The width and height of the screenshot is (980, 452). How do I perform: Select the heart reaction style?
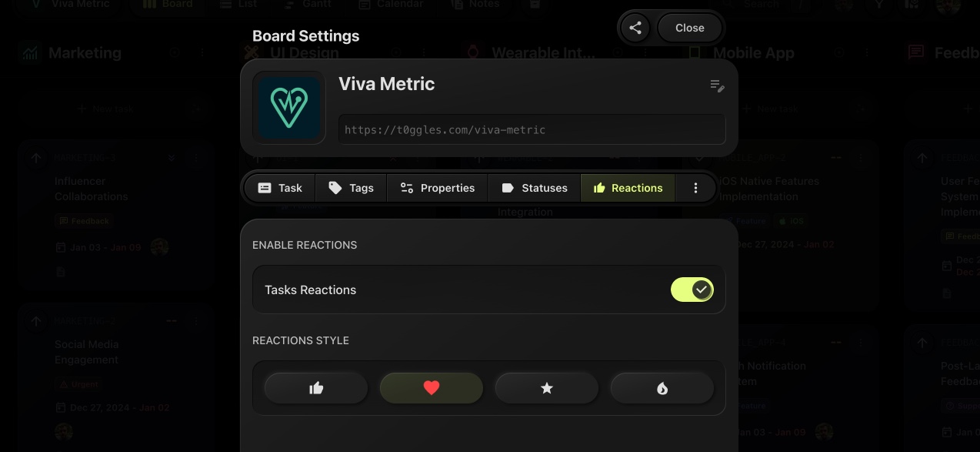pos(432,388)
